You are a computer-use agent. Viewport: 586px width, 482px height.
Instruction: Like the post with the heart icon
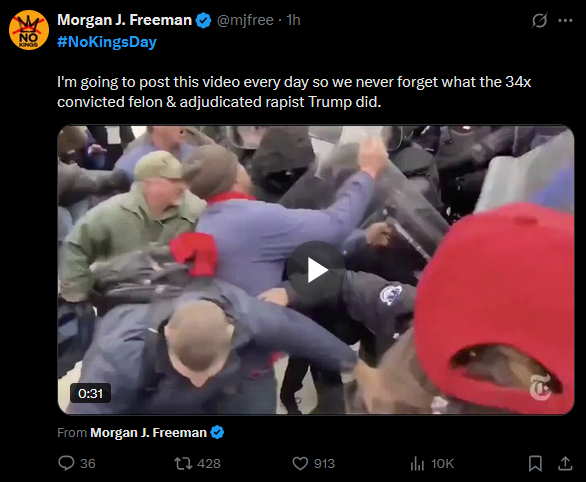click(x=300, y=464)
